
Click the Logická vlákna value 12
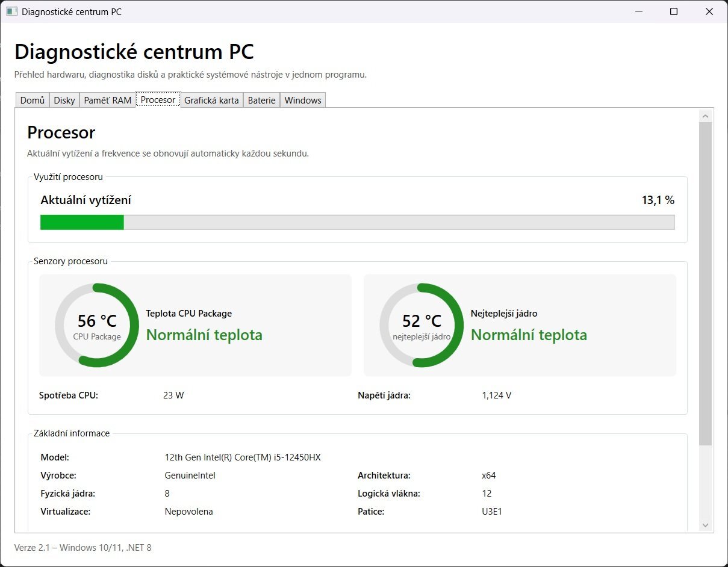point(487,494)
